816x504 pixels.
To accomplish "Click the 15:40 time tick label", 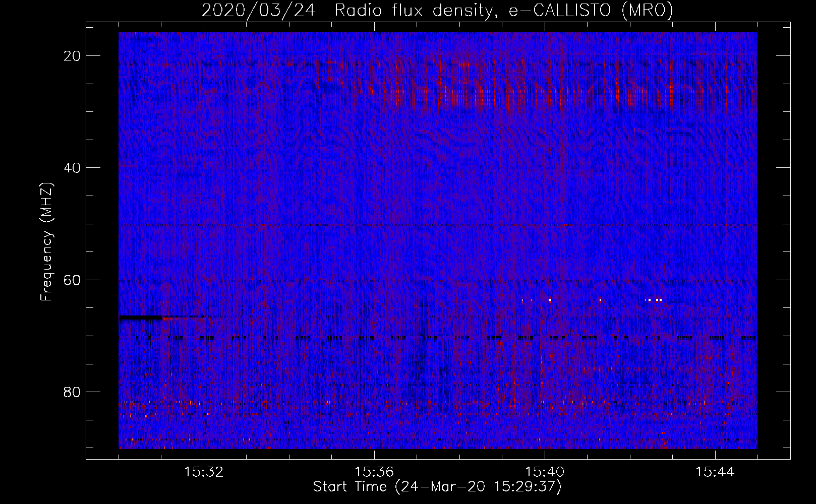I will point(545,472).
